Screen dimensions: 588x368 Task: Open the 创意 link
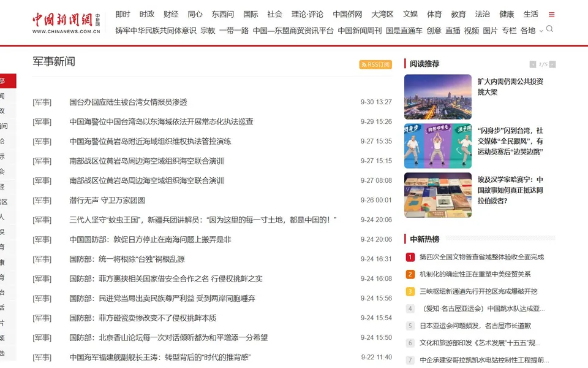click(434, 31)
